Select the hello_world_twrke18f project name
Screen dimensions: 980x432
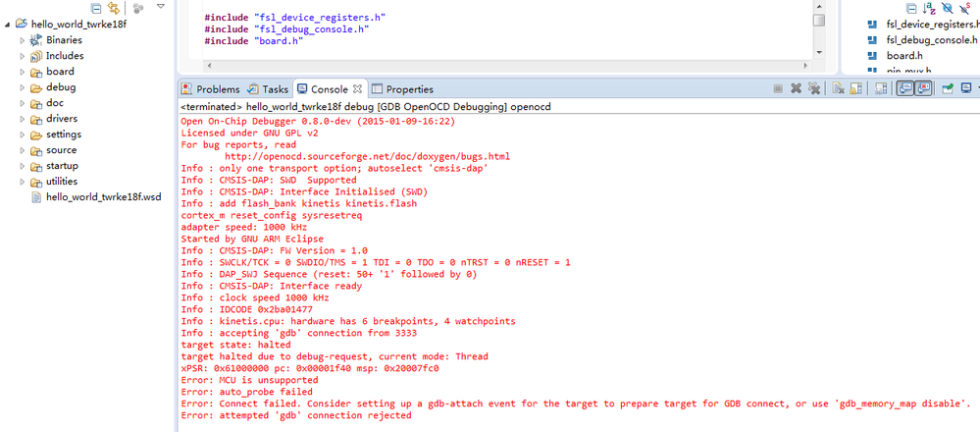[x=78, y=24]
